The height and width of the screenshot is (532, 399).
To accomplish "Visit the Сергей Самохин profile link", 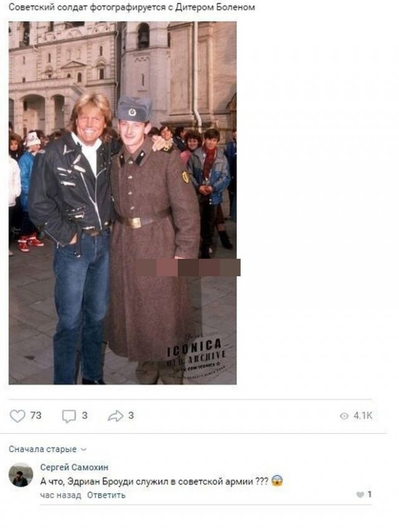I will coord(74,467).
